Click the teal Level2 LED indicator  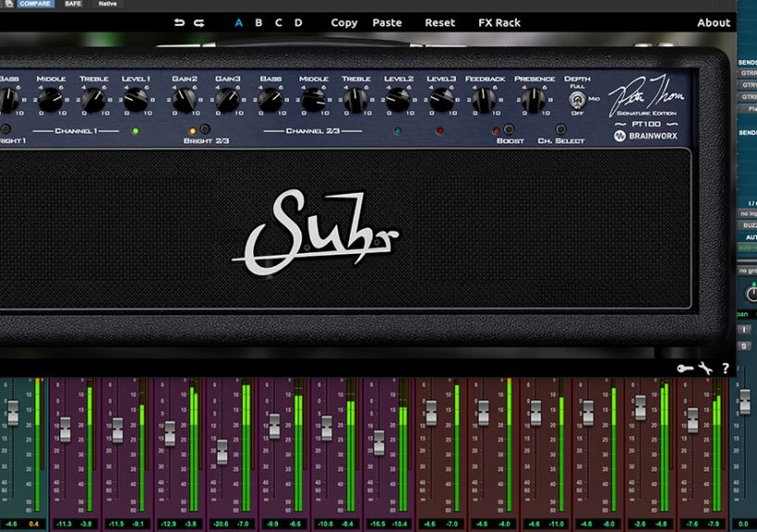(397, 131)
